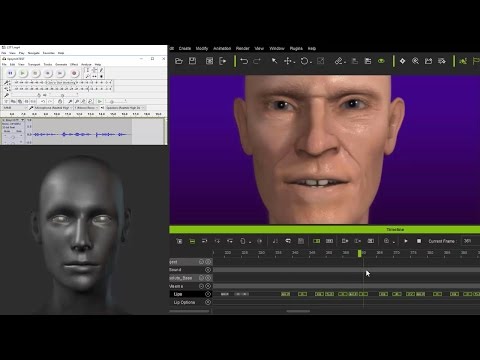Select the Audacity Time Shift tool
This screenshot has height=360, width=480.
tap(94, 76)
